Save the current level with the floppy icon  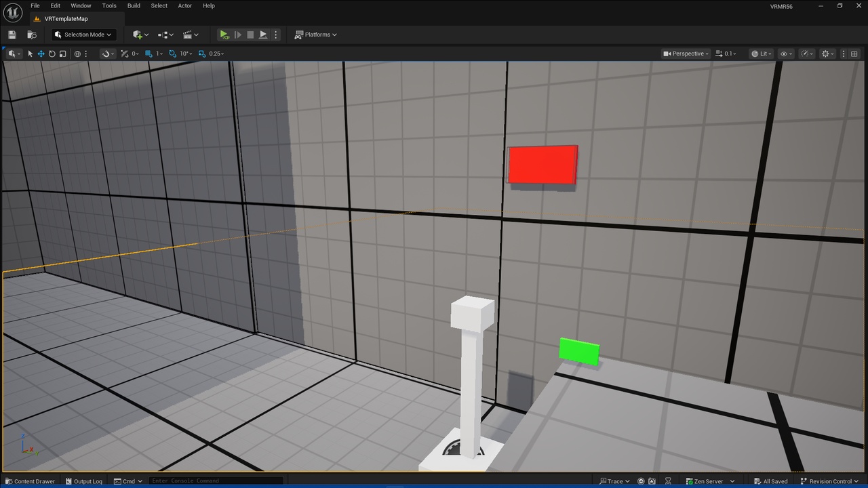tap(12, 35)
